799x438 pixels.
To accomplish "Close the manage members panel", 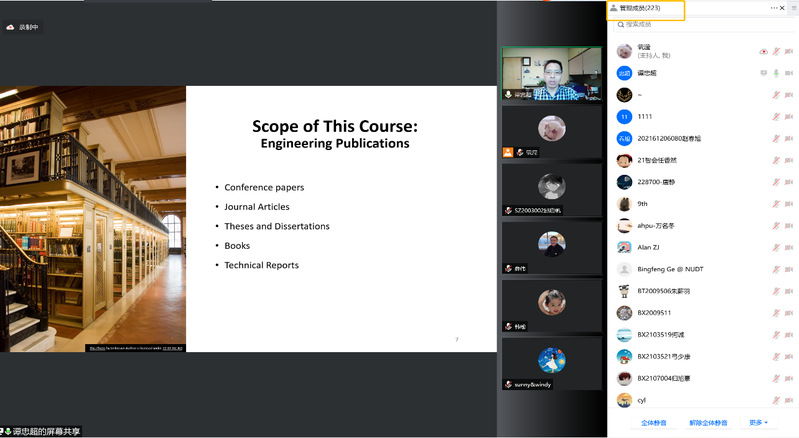I will point(782,8).
